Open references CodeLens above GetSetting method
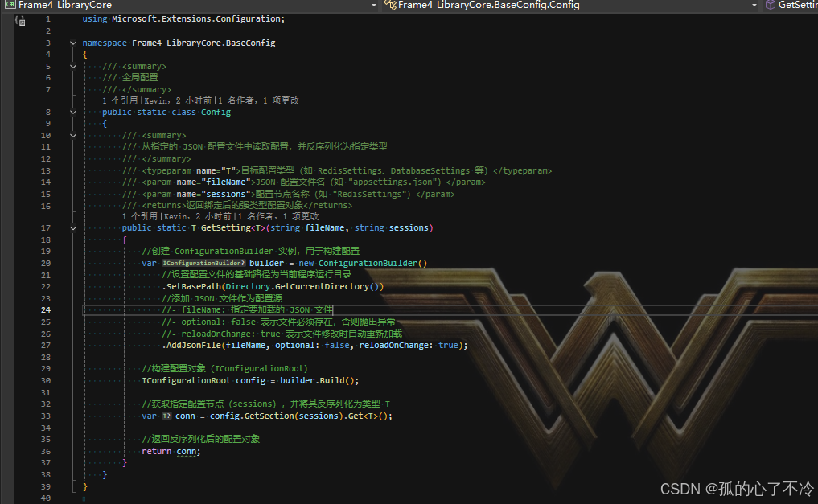 pos(140,216)
